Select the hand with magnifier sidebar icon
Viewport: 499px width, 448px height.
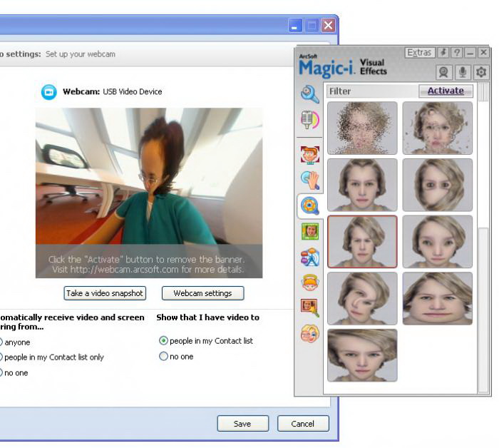[309, 180]
